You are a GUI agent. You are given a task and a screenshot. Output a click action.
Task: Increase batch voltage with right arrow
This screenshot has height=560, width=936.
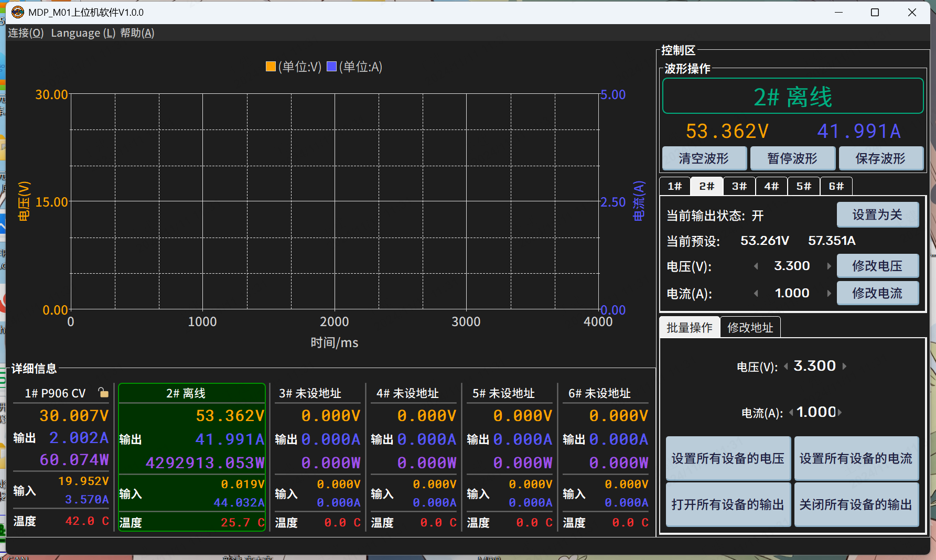(x=844, y=367)
